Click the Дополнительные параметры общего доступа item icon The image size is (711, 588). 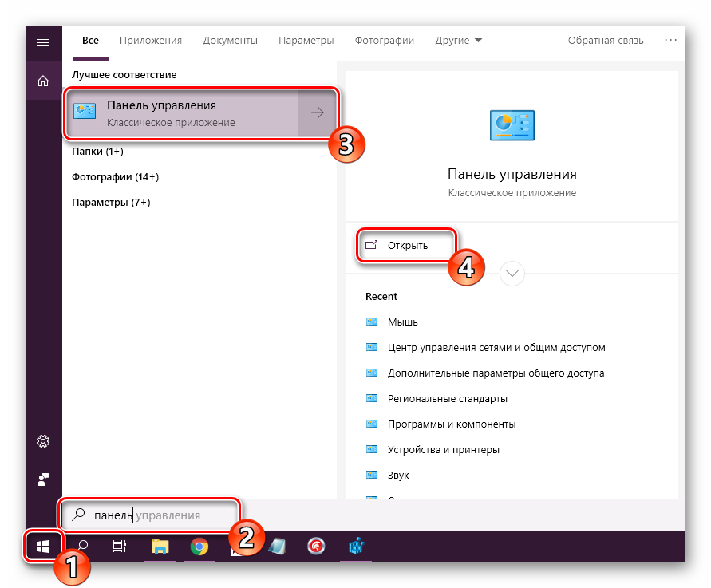click(372, 373)
